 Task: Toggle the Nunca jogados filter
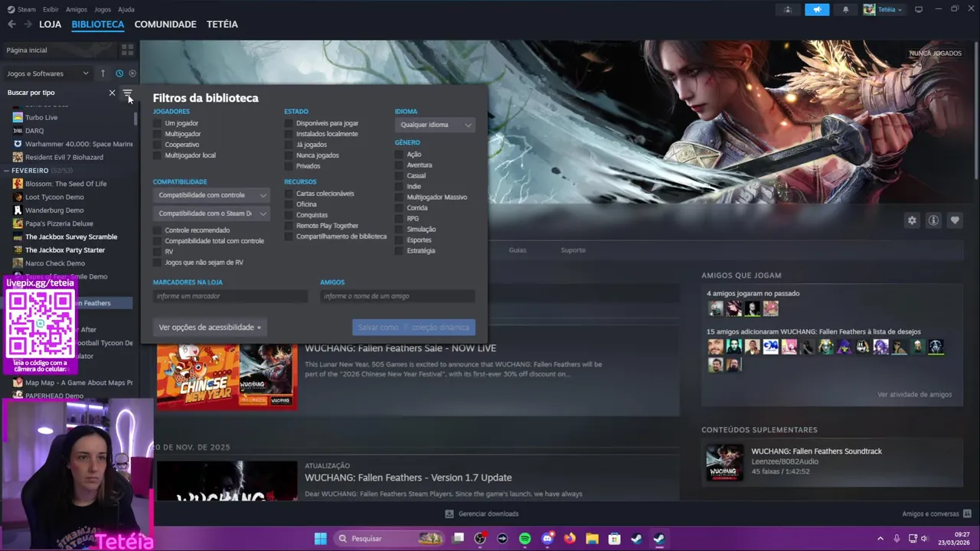point(289,155)
